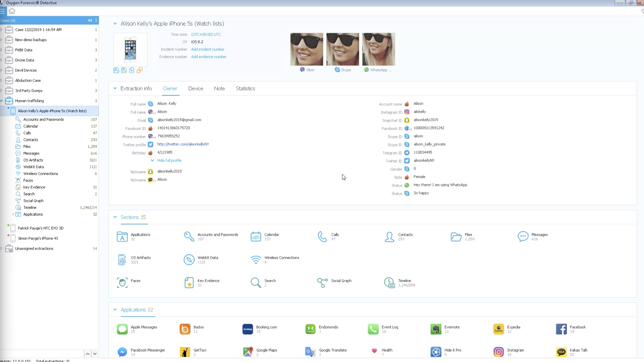Image resolution: width=644 pixels, height=362 pixels.
Task: Click Add incident number link
Action: (208, 49)
